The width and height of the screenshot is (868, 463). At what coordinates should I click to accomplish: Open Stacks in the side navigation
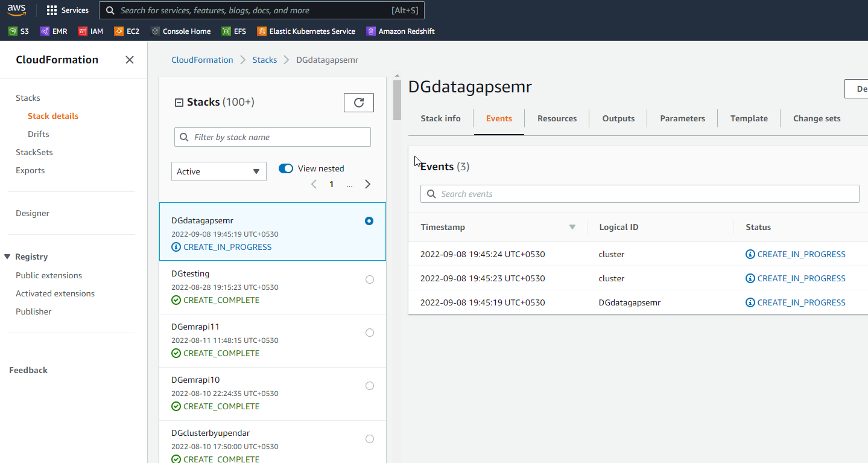(x=28, y=98)
